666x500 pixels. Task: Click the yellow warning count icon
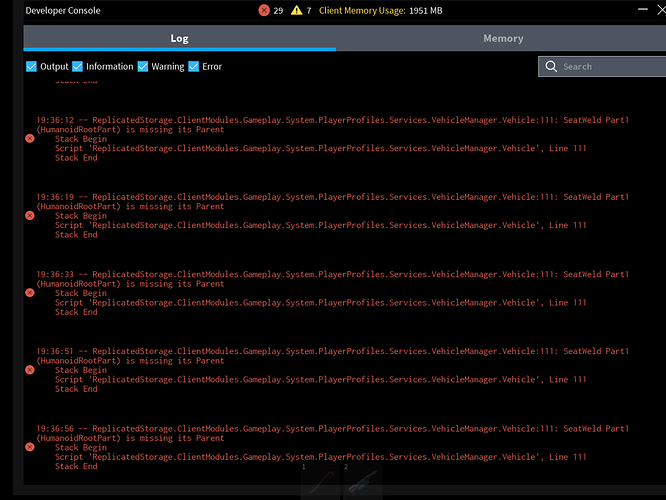tap(297, 10)
